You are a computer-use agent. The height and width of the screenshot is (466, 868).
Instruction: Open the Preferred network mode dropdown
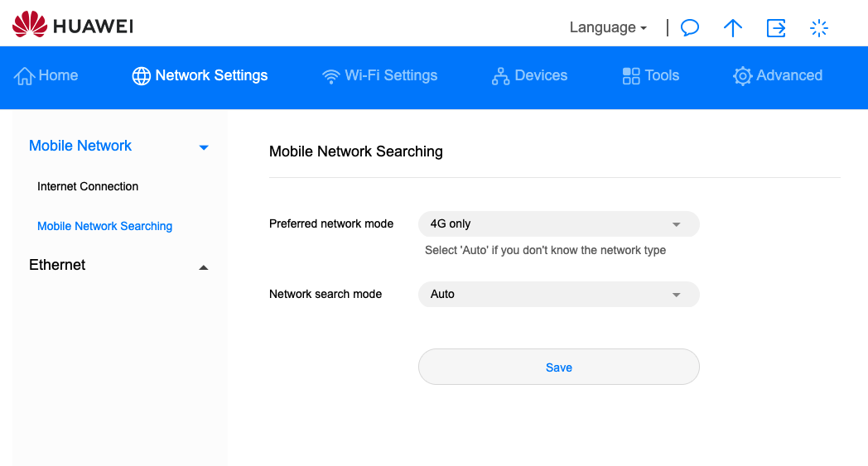[558, 223]
